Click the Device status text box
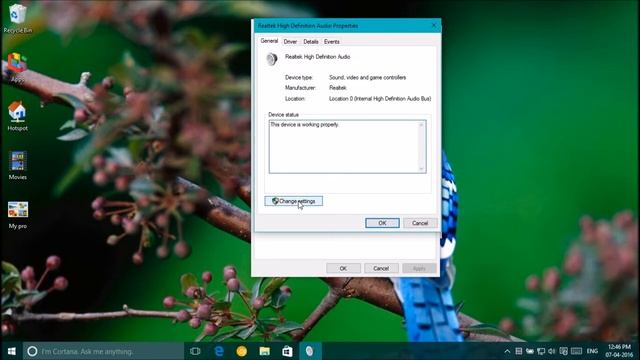 tap(347, 147)
